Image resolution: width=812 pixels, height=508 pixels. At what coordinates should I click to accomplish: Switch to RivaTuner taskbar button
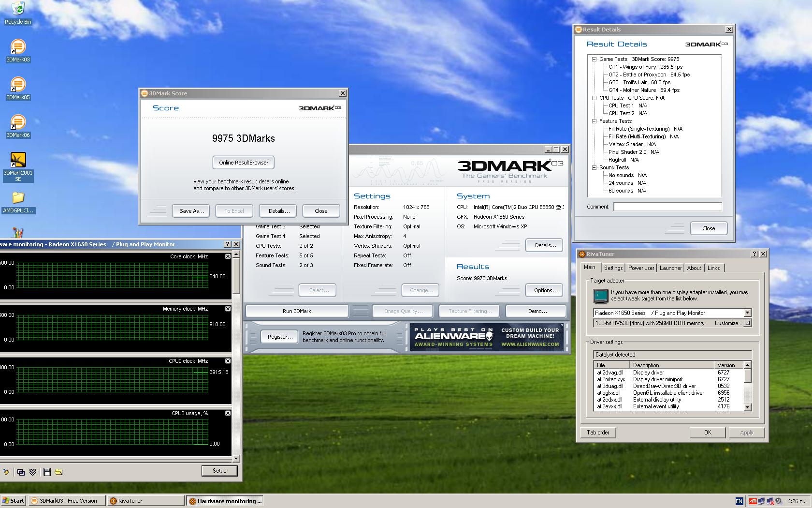click(x=145, y=501)
